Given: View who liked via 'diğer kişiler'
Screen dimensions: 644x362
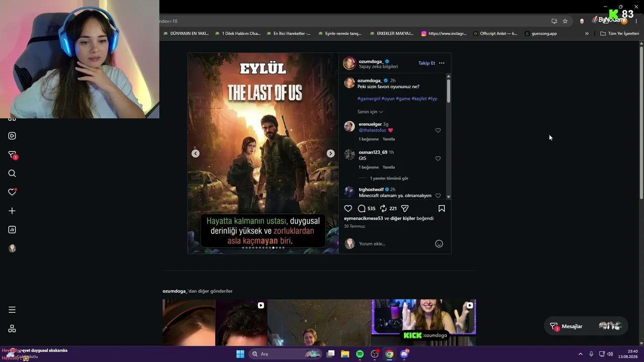Looking at the screenshot, I should 403,219.
